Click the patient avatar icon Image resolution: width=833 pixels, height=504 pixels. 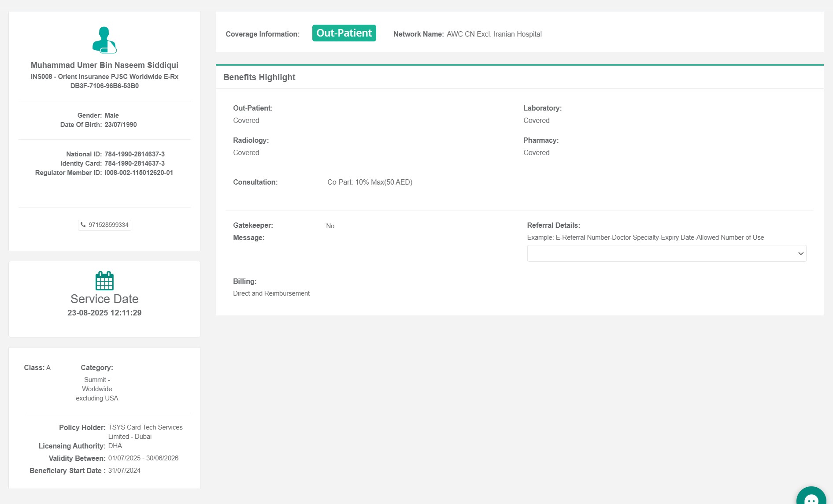tap(104, 40)
